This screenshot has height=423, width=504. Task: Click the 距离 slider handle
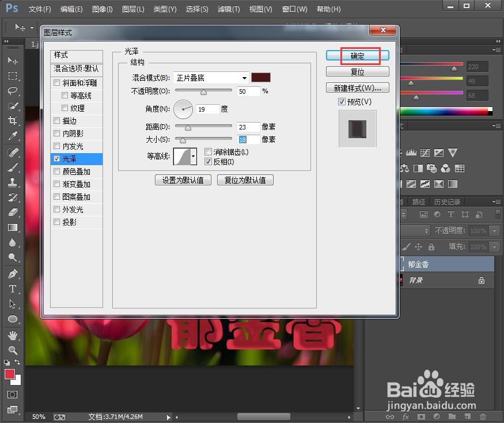point(188,128)
